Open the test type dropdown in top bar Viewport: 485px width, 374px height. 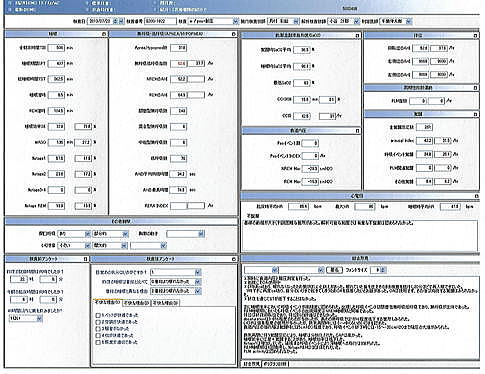click(213, 21)
